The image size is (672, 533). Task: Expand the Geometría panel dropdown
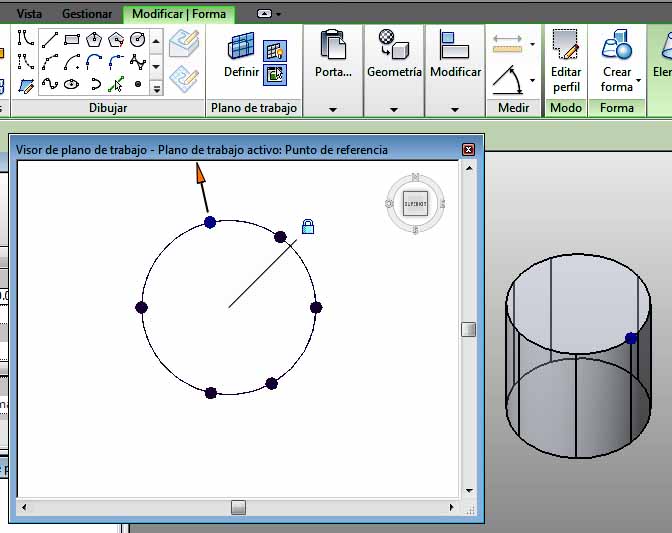394,109
